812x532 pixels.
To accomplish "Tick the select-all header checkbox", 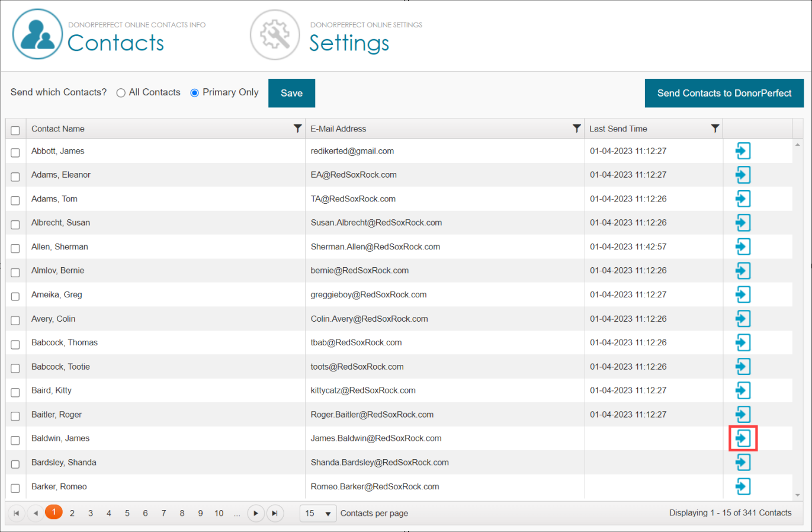I will click(15, 130).
